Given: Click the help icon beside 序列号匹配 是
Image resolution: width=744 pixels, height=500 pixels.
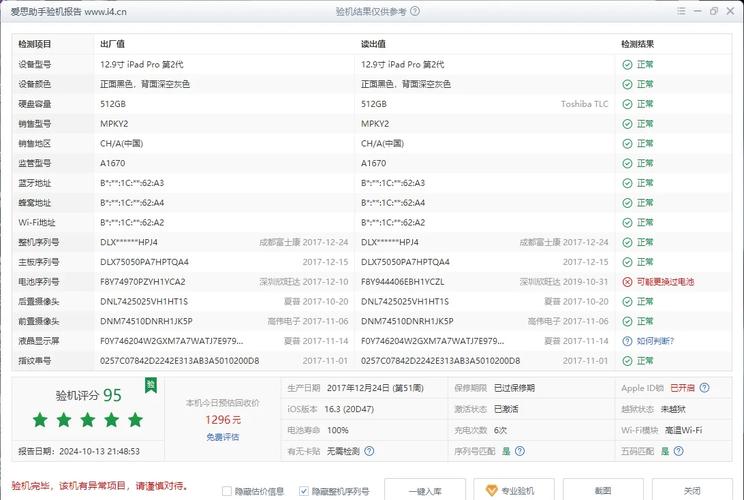Looking at the screenshot, I should pyautogui.click(x=520, y=451).
